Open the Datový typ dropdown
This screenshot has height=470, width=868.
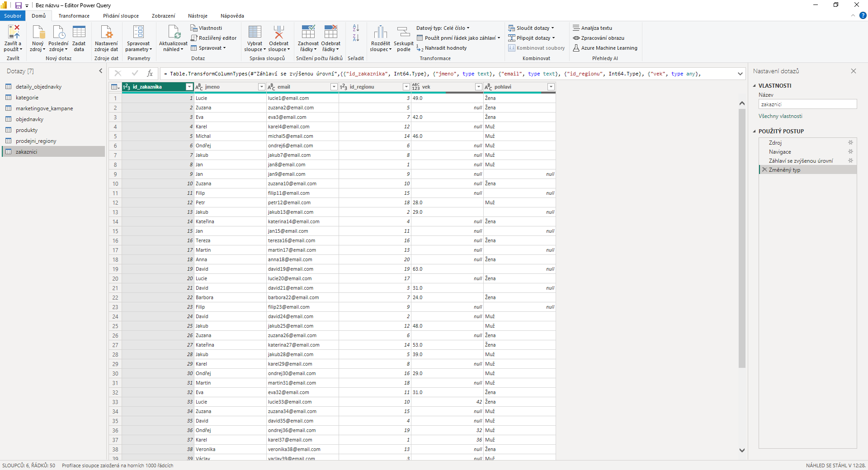pyautogui.click(x=442, y=28)
